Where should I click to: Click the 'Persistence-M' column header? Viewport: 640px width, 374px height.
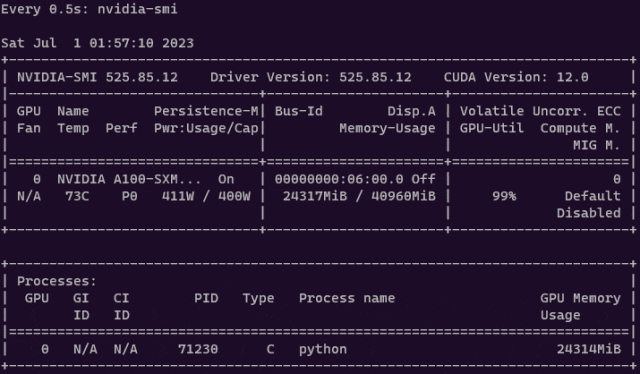[206, 111]
